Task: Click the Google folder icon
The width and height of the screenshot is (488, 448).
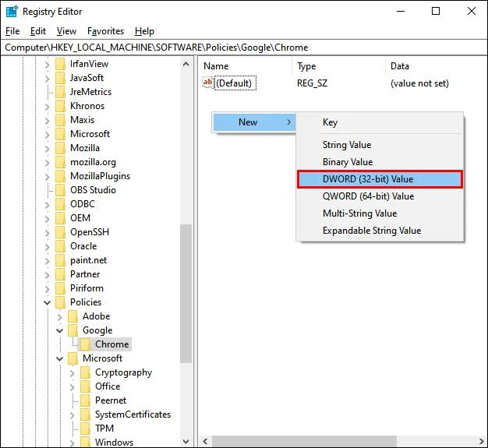Action: click(72, 330)
